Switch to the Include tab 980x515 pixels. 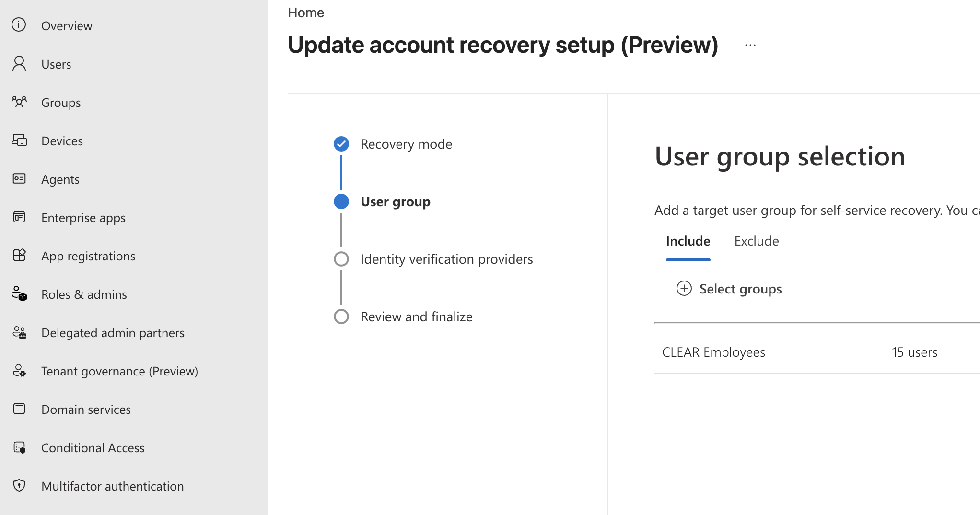click(x=688, y=241)
